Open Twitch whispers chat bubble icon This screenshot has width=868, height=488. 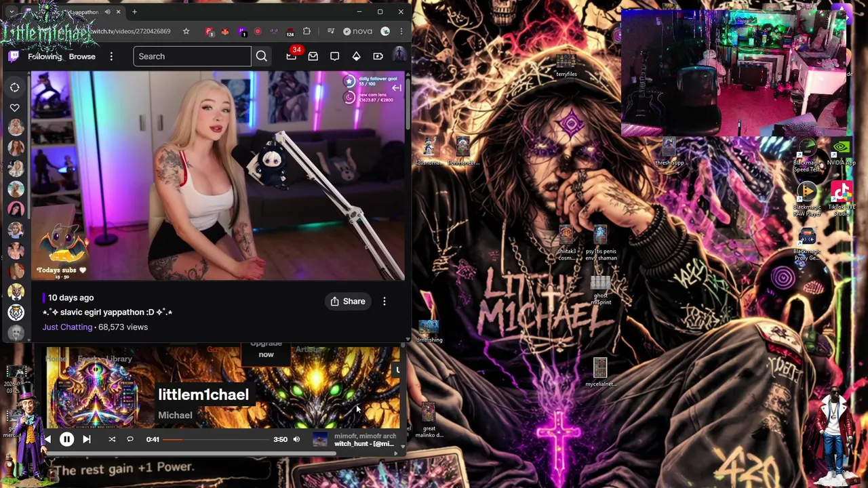[334, 56]
